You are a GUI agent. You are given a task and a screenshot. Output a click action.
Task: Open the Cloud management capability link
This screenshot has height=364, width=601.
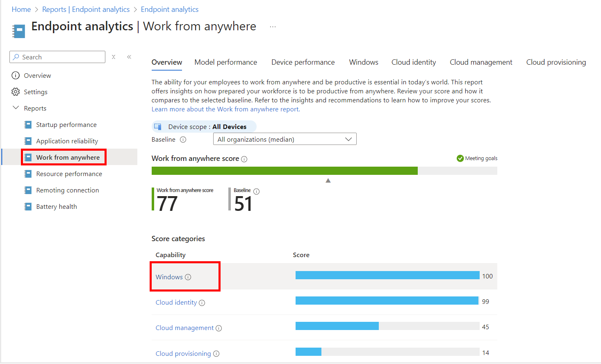[184, 328]
